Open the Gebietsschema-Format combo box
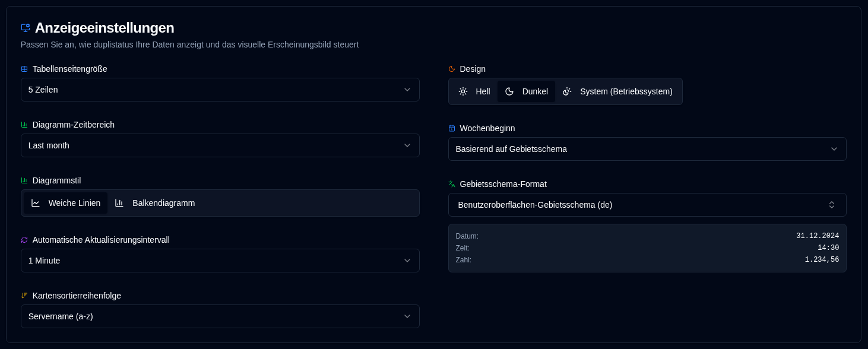This screenshot has width=868, height=349. (647, 205)
